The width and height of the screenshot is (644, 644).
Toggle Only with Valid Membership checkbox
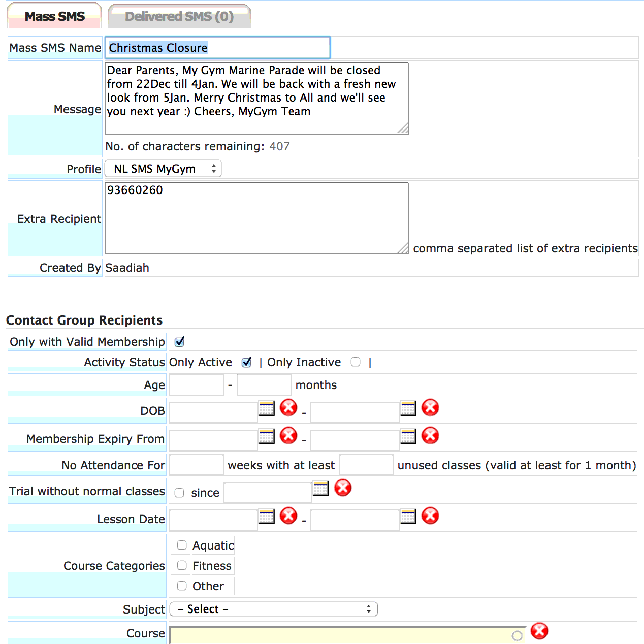[x=179, y=342]
